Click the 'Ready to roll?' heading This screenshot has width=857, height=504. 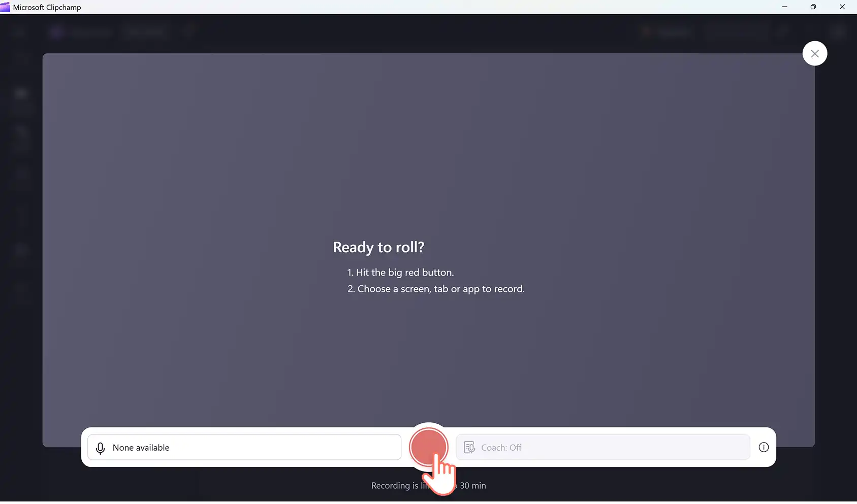tap(378, 247)
